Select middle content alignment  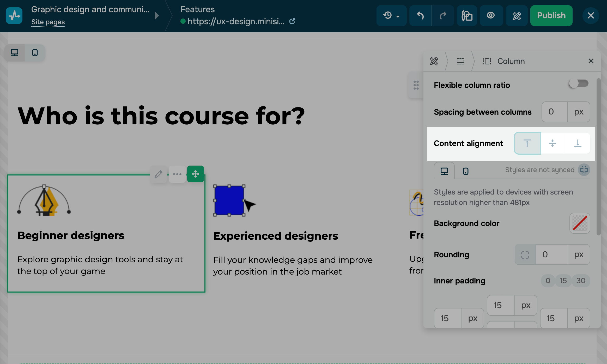click(552, 143)
